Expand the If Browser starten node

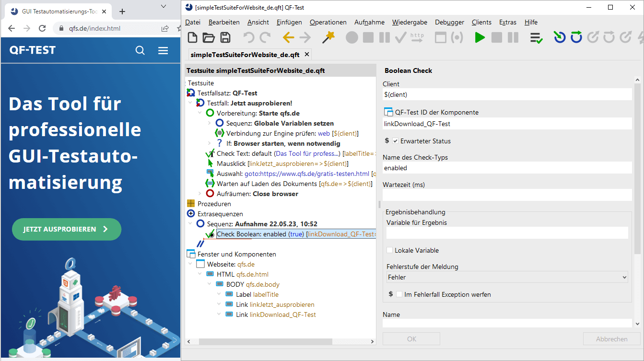point(210,143)
